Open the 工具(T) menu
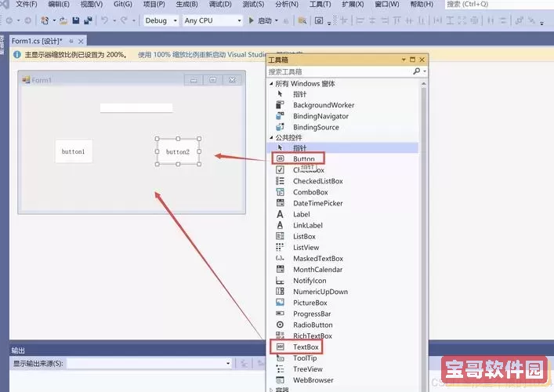The image size is (554, 392). (x=320, y=4)
